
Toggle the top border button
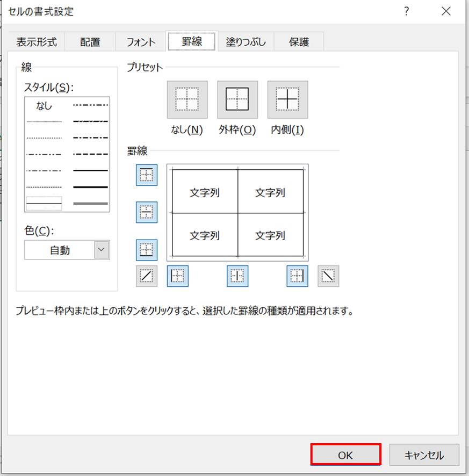pos(147,175)
